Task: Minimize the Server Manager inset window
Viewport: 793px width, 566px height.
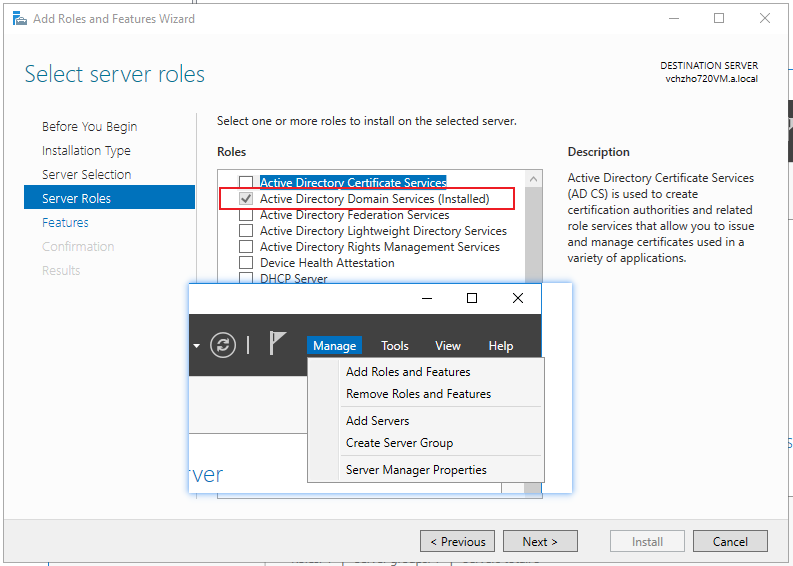Action: click(427, 298)
